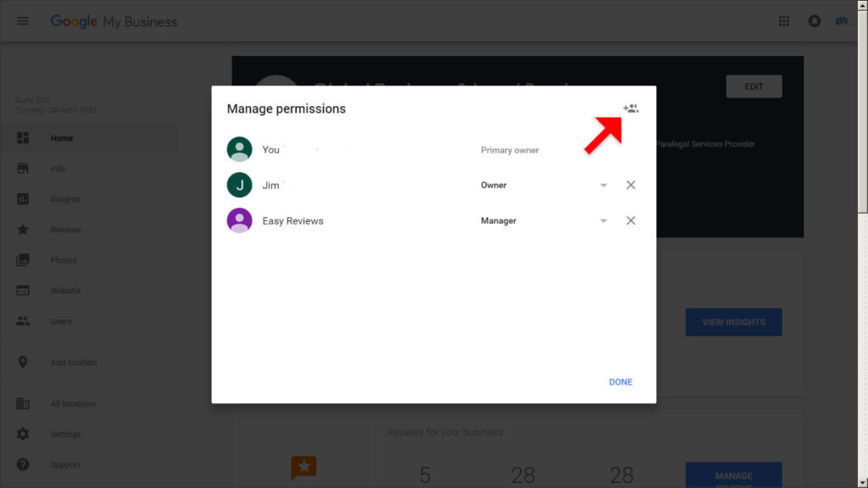Click the 'Reviews for your business' heading

[x=444, y=432]
